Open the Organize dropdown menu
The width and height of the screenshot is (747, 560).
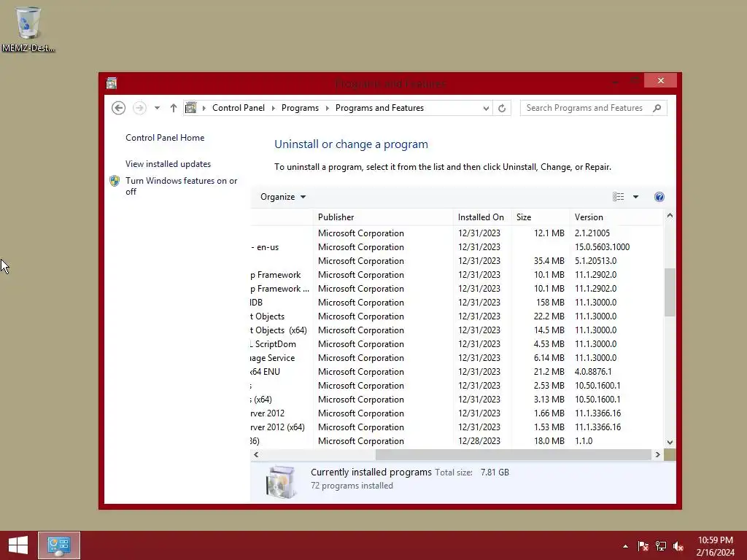(x=283, y=197)
